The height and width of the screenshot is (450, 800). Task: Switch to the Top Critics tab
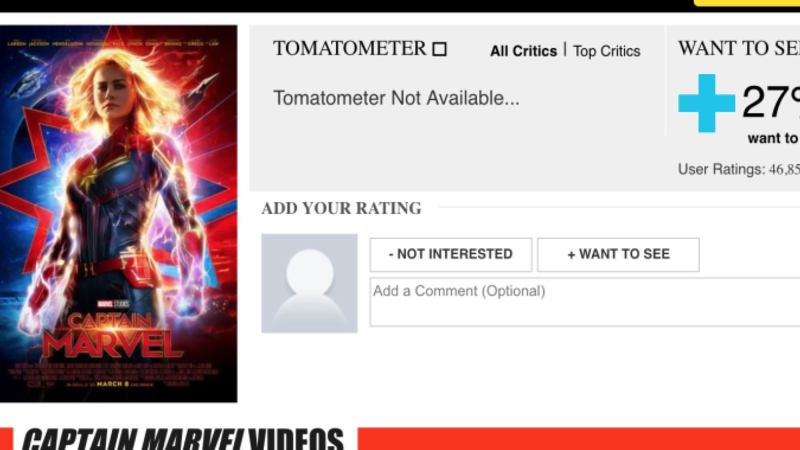pyautogui.click(x=606, y=51)
